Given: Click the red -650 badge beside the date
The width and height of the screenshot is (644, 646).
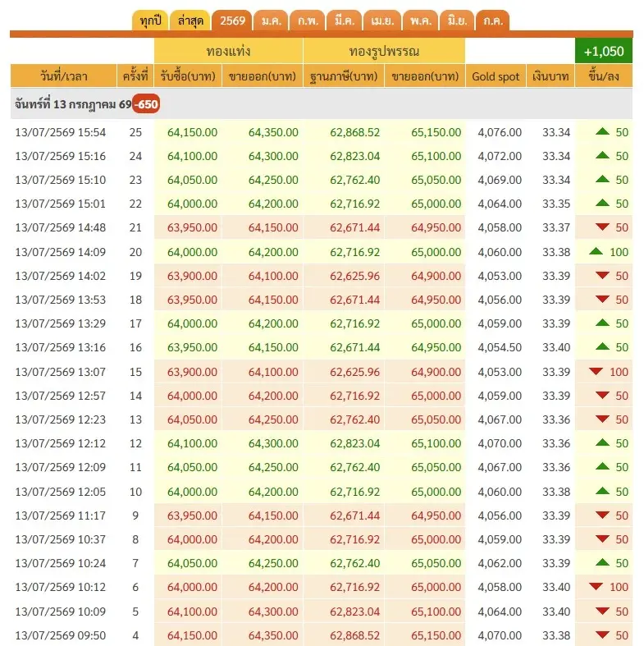Looking at the screenshot, I should 146,104.
